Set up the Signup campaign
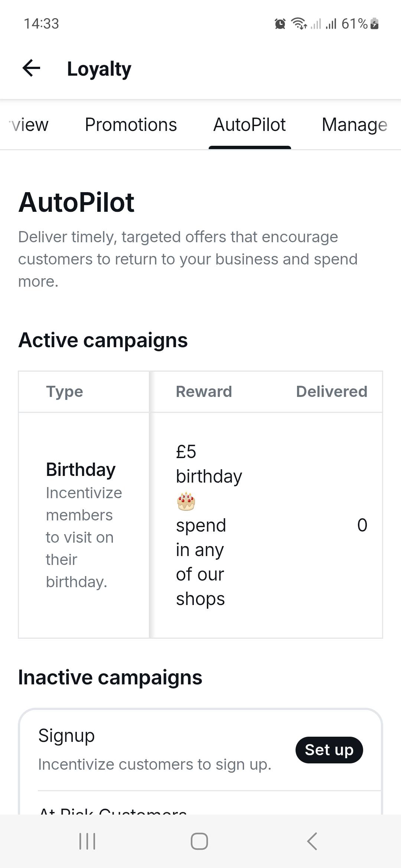 [329, 750]
